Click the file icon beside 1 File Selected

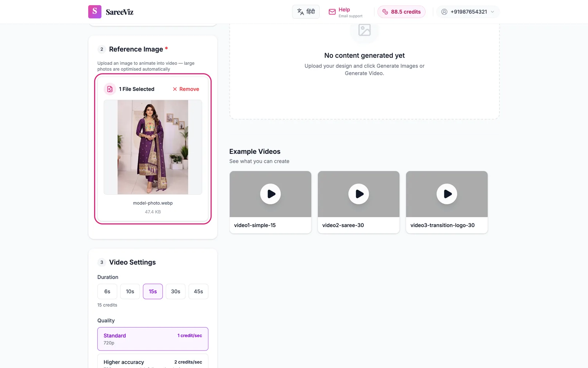pyautogui.click(x=110, y=89)
